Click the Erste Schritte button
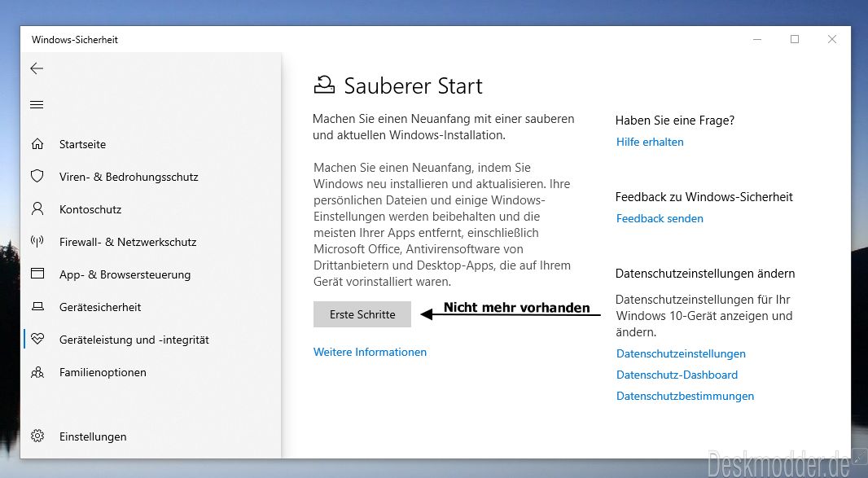868x478 pixels. (x=362, y=314)
